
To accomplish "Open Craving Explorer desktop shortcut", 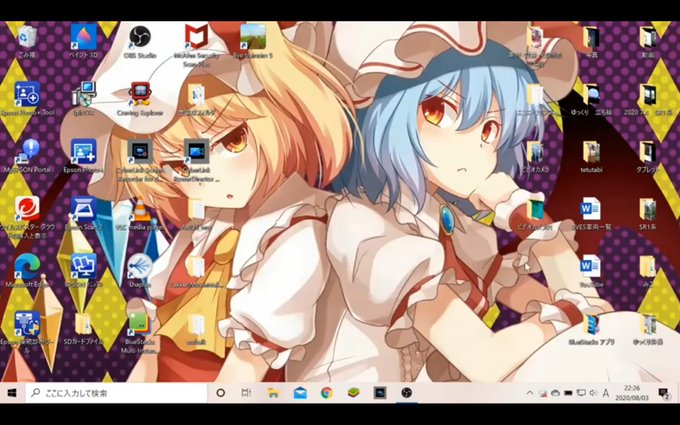I will click(x=140, y=95).
